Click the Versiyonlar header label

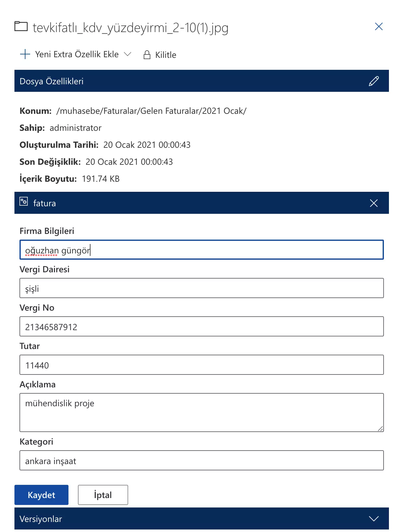point(41,519)
